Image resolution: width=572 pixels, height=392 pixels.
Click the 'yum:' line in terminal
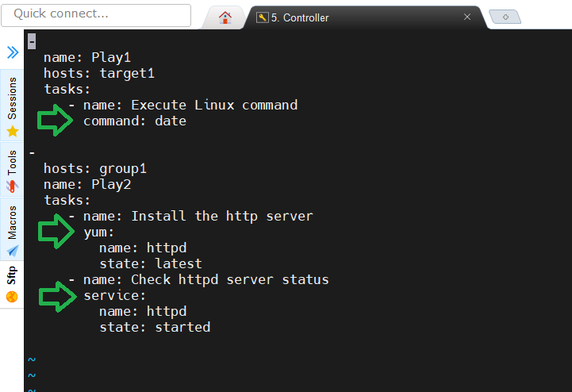(99, 233)
